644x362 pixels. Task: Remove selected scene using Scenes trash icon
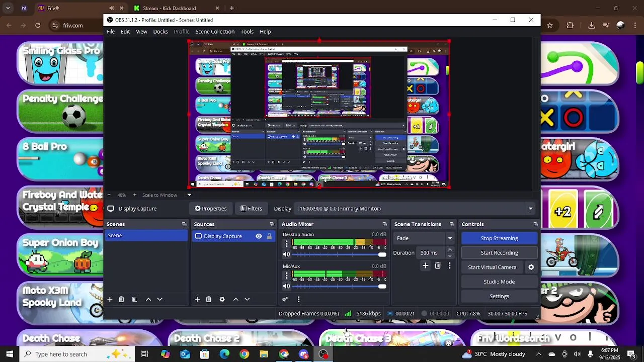[x=121, y=299]
